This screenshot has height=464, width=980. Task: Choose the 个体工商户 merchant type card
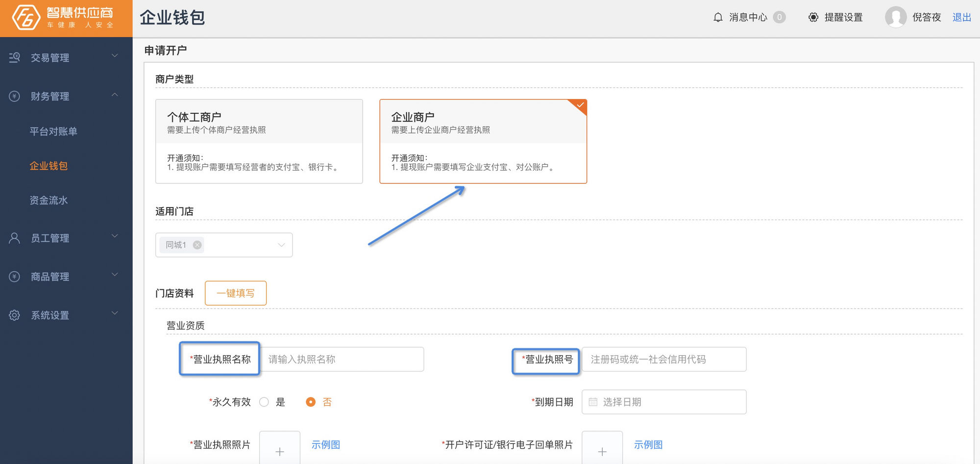click(259, 141)
